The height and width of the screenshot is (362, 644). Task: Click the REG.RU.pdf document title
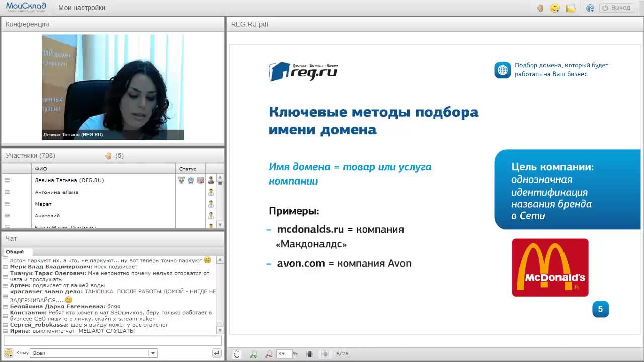250,24
